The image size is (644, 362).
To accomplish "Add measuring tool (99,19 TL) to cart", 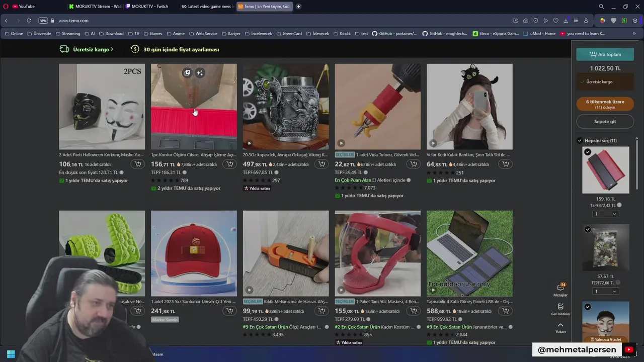I will [x=321, y=311].
